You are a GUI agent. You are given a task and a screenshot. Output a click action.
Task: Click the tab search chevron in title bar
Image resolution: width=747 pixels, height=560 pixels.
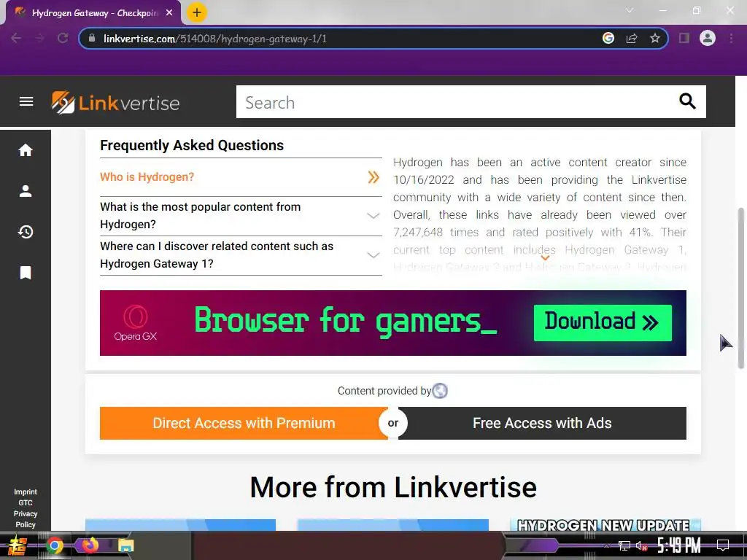[x=630, y=10]
